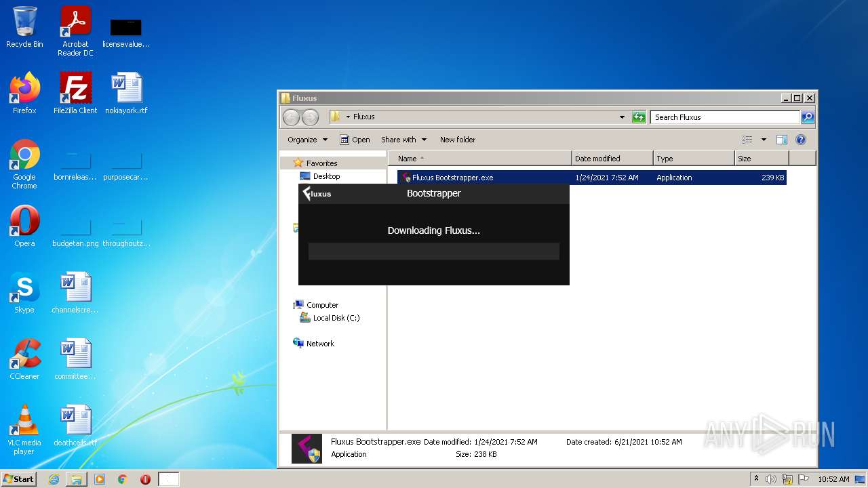The image size is (868, 488).
Task: Open the view options dropdown arrow
Action: tap(764, 140)
